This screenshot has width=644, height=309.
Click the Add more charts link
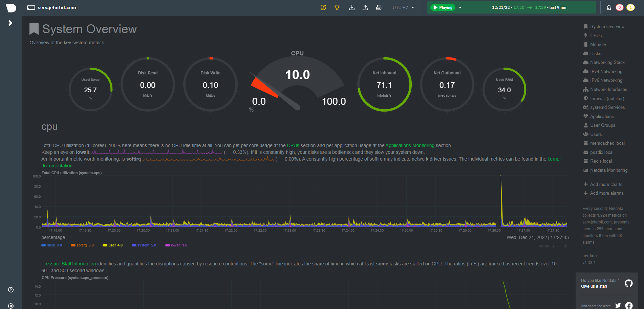pyautogui.click(x=606, y=184)
